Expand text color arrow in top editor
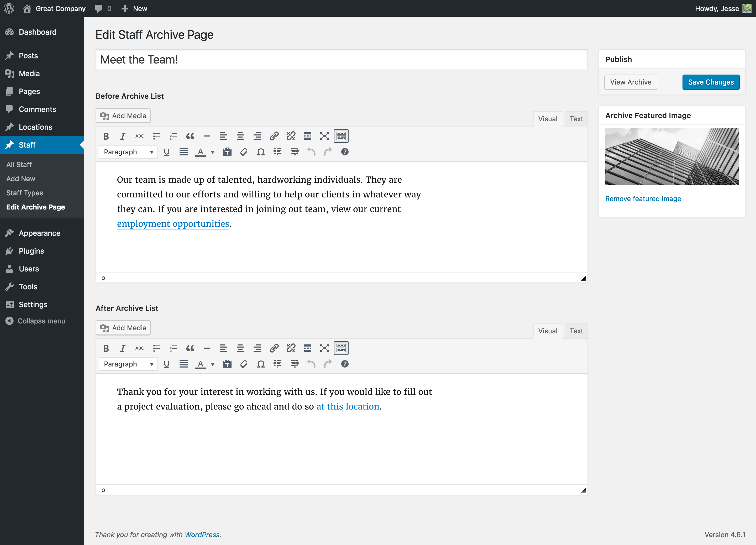The height and width of the screenshot is (545, 756). [213, 152]
